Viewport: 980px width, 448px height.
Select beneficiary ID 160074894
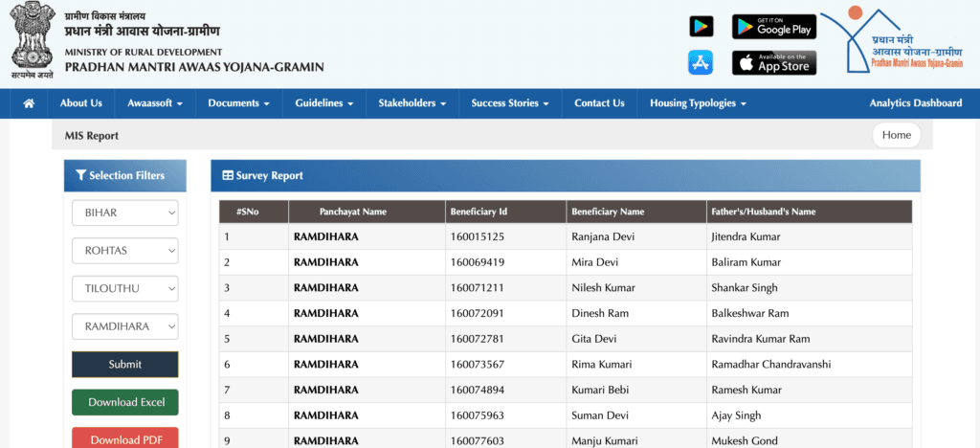[477, 391]
